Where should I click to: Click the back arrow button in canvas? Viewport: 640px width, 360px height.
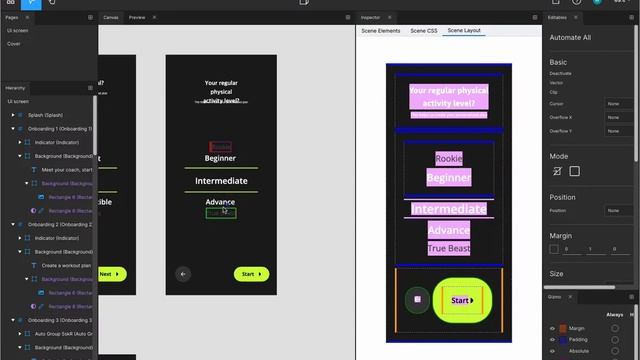click(x=183, y=274)
